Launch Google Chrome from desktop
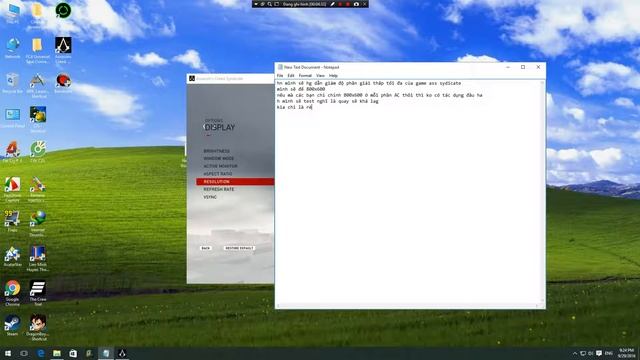Viewport: 640px width, 360px height. 12,293
